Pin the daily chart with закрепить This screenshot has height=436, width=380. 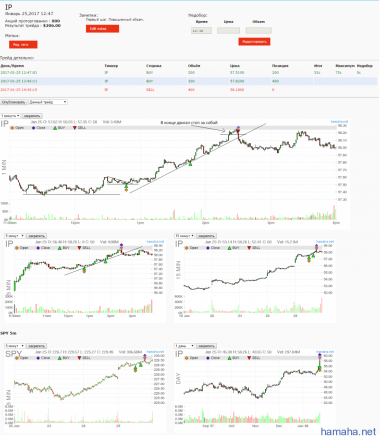point(206,346)
